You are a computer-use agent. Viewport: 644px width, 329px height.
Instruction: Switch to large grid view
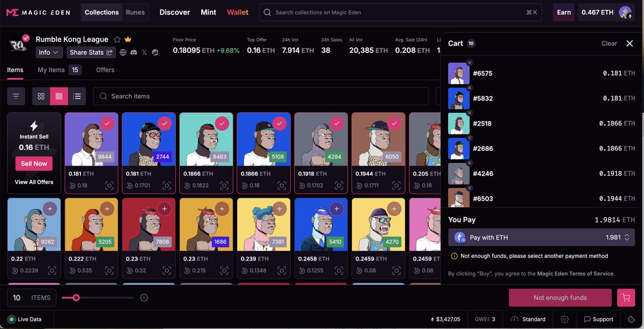(x=41, y=96)
